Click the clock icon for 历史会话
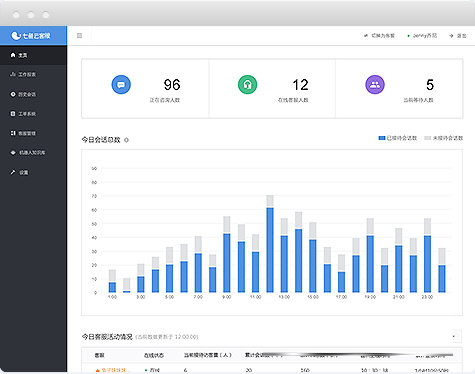Screen dimensions: 475x374 13,94
